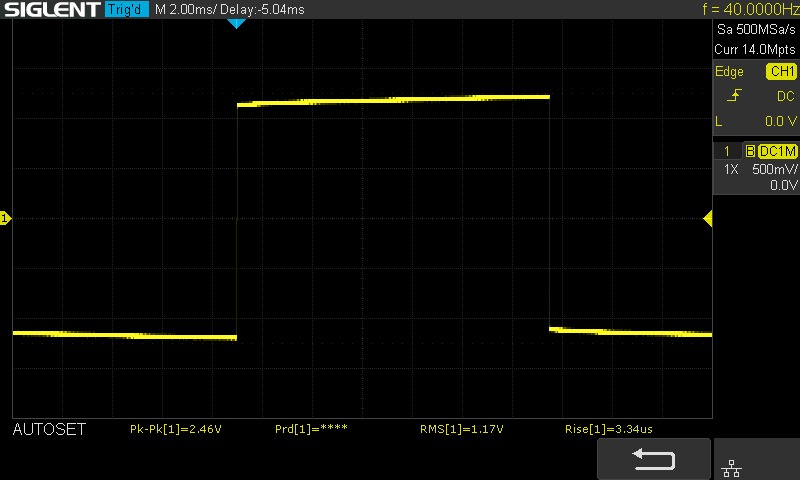
Task: Click the channel offset 0.0V value
Action: pos(783,185)
